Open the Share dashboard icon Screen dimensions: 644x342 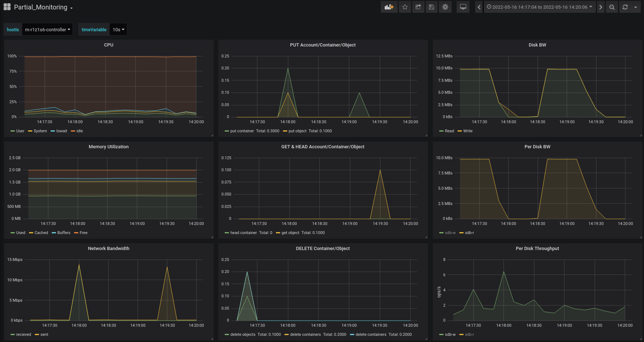(418, 7)
